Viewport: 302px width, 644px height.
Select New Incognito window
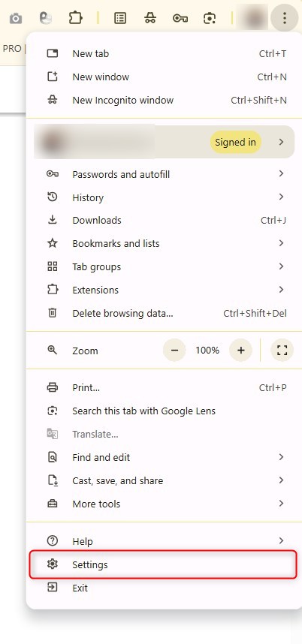click(x=164, y=101)
